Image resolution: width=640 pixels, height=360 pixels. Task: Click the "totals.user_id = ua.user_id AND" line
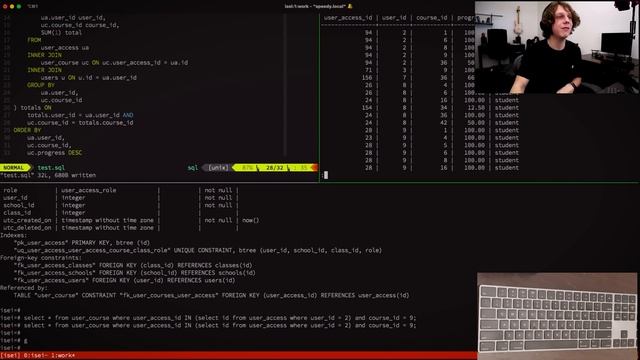(x=80, y=115)
